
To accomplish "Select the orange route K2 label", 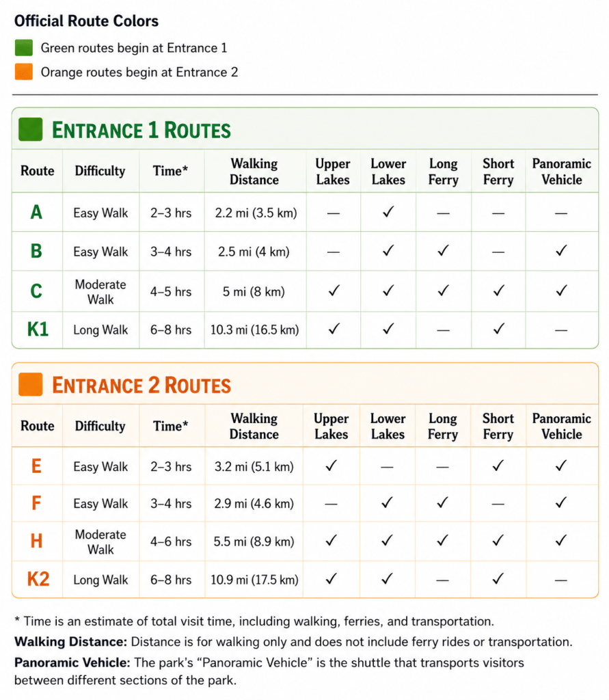I will pos(38,579).
